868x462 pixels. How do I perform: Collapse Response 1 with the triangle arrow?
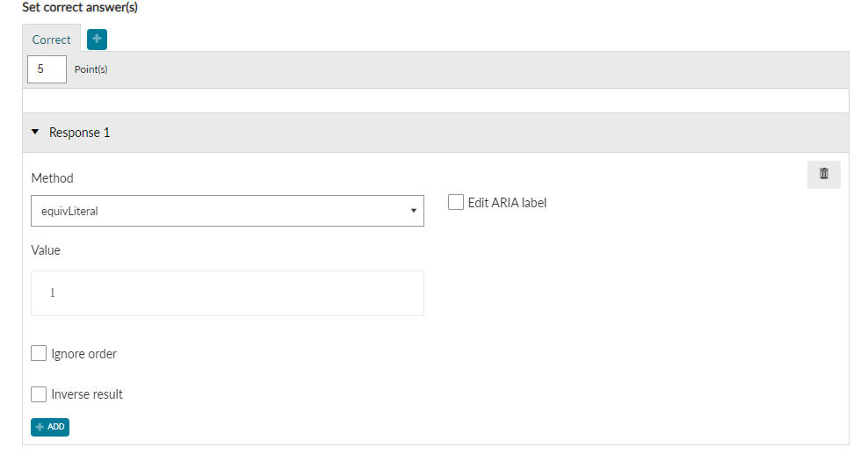35,133
